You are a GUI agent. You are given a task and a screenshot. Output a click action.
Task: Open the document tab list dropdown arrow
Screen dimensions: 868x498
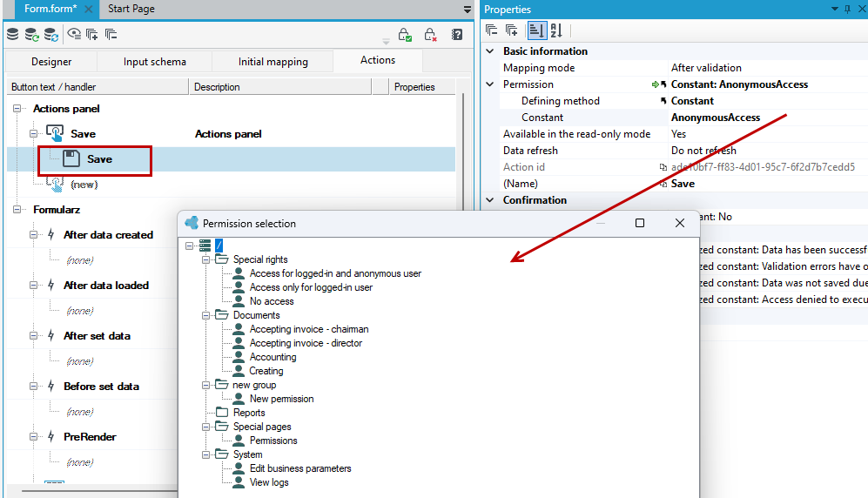tap(468, 10)
